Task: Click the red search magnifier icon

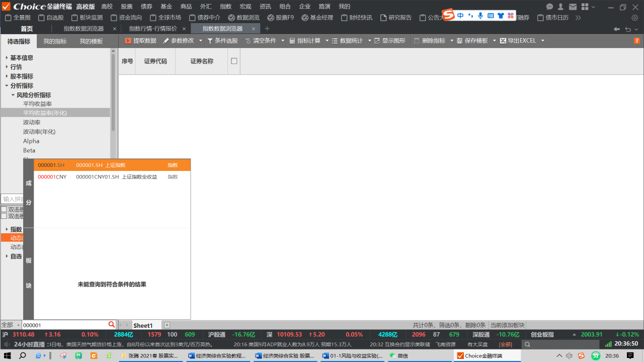Action: point(111,325)
